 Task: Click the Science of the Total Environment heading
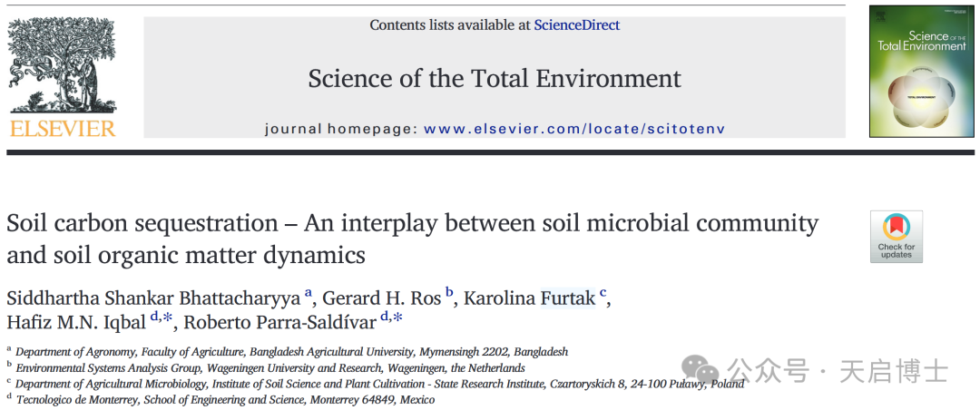[495, 79]
